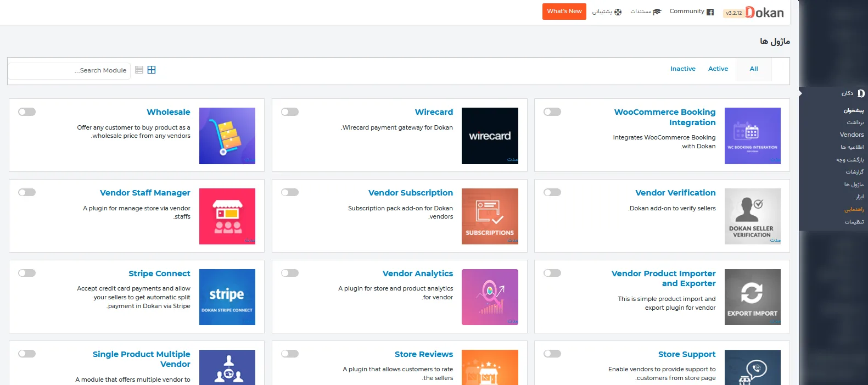The width and height of the screenshot is (868, 385).
Task: Click the v3.2.12 version badge
Action: coord(733,13)
